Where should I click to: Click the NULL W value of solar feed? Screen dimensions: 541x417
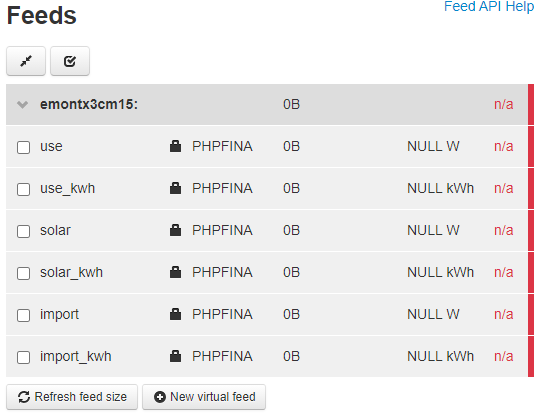click(x=433, y=230)
